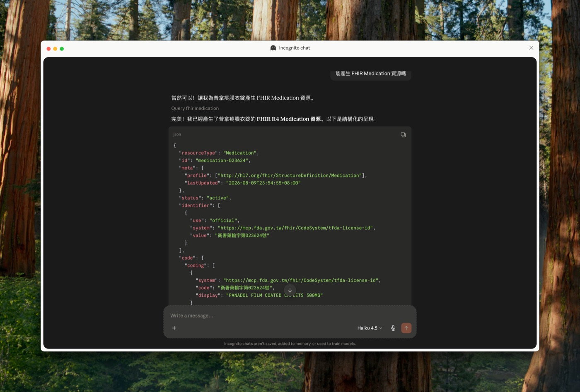This screenshot has width=580, height=392.
Task: Start voice input with the microphone
Action: pyautogui.click(x=393, y=328)
